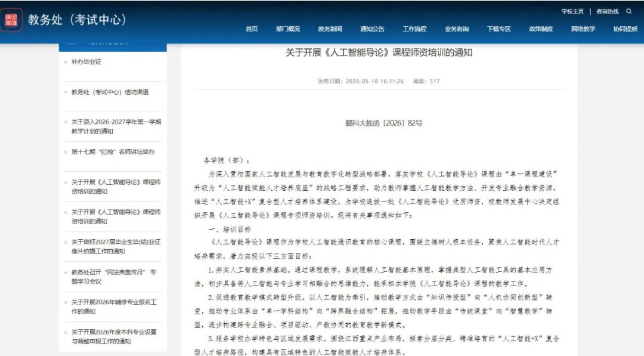Viewport: 644px width, 356px height.
Task: Click paragraph starting 2.促进教育教学模式转型升级
Action: click(373, 311)
